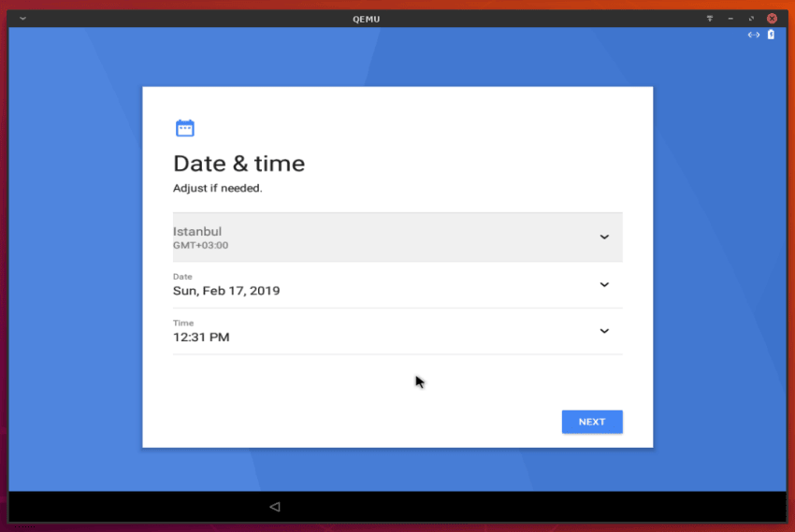Click the keep-on-top pin icon in QEMU title bar
The image size is (795, 532).
(710, 19)
